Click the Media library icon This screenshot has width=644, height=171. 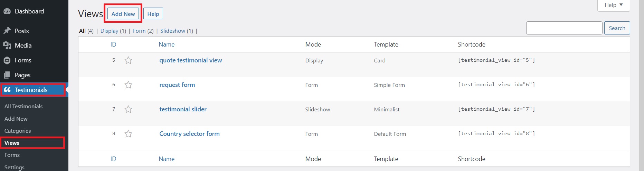click(x=7, y=46)
